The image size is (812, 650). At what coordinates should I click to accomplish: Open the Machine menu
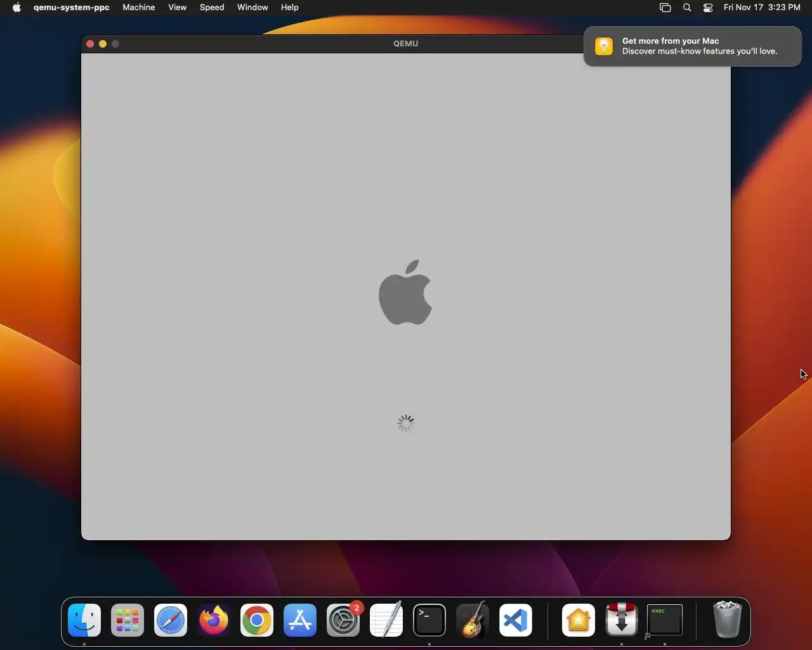click(x=139, y=8)
